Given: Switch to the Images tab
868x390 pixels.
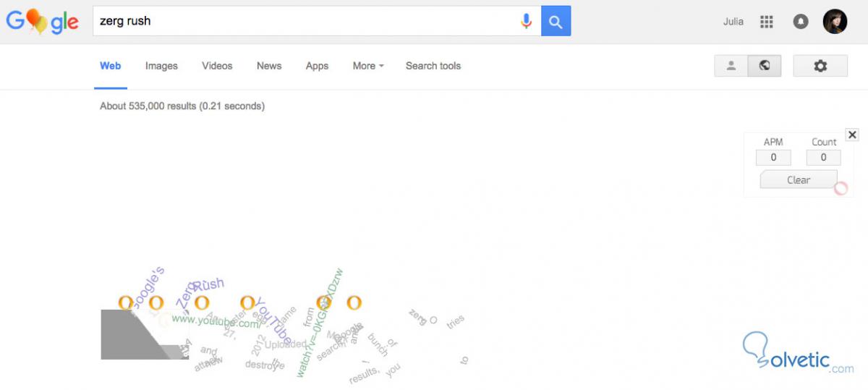Looking at the screenshot, I should pyautogui.click(x=161, y=66).
